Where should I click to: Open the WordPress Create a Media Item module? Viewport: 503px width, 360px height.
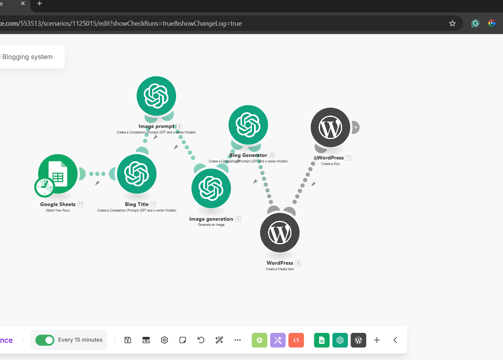280,232
